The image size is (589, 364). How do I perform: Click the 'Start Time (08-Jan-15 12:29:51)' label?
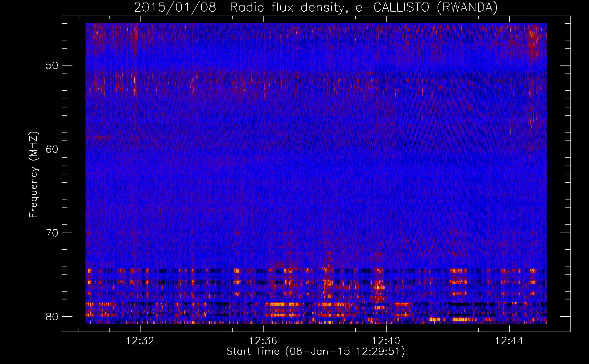tap(316, 352)
